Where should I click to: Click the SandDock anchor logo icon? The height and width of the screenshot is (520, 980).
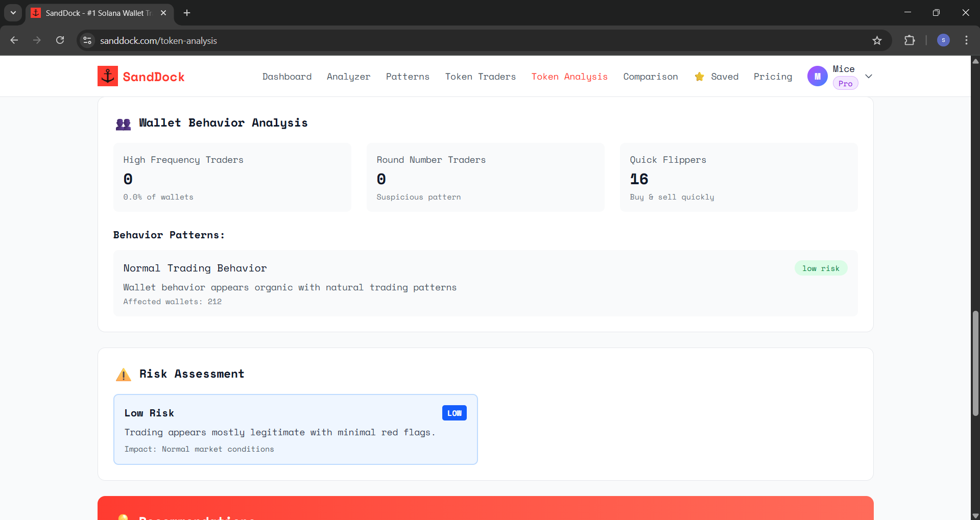point(108,76)
